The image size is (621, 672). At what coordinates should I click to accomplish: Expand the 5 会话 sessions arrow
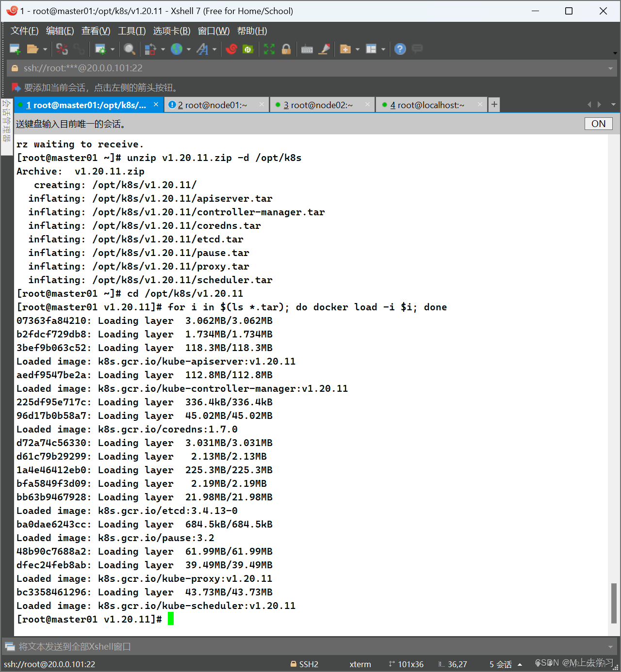520,665
